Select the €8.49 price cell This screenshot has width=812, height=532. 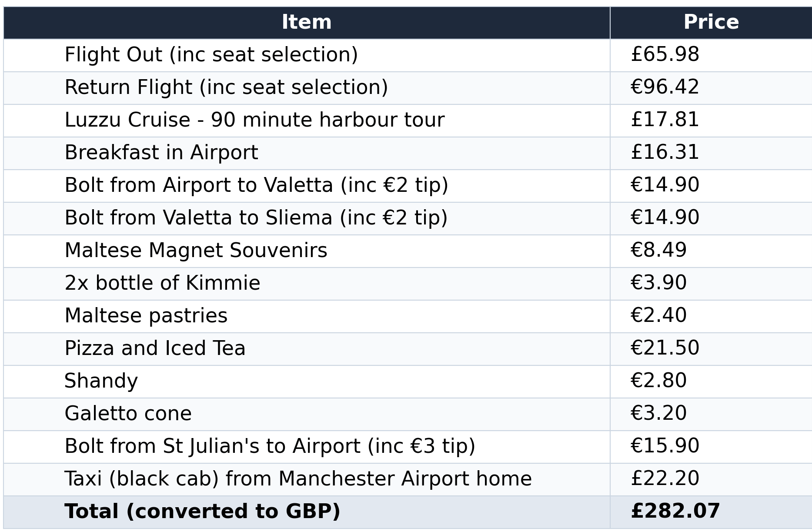click(x=711, y=251)
